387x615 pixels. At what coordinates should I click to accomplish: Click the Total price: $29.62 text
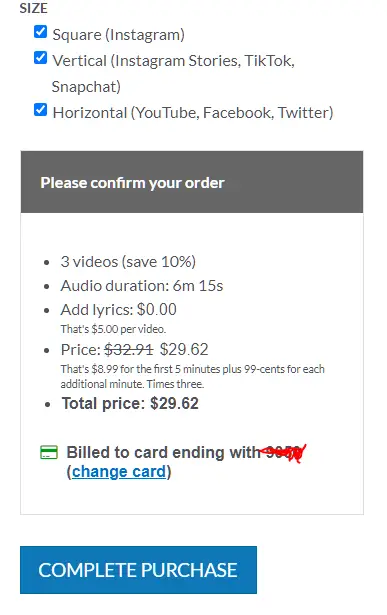tap(130, 403)
